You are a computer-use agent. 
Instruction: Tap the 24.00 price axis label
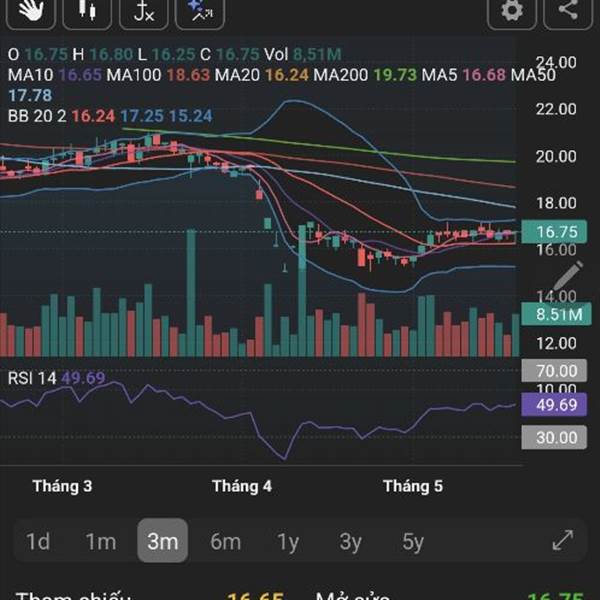point(556,62)
